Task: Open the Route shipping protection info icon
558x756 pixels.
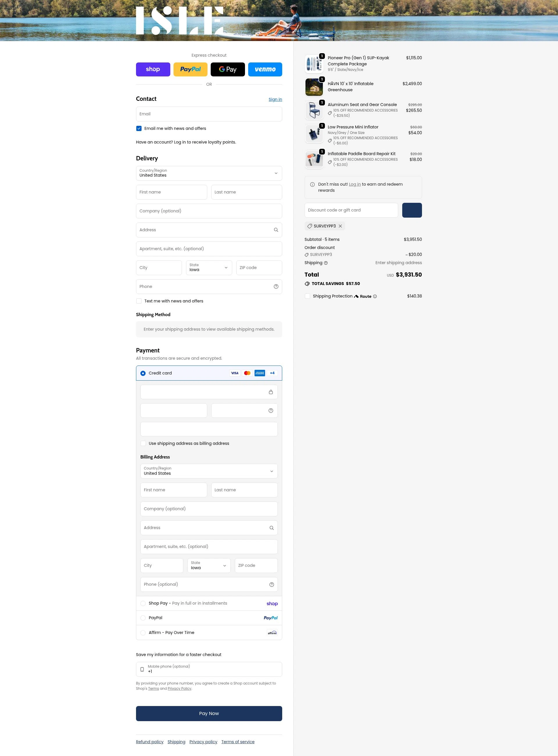Action: (374, 296)
